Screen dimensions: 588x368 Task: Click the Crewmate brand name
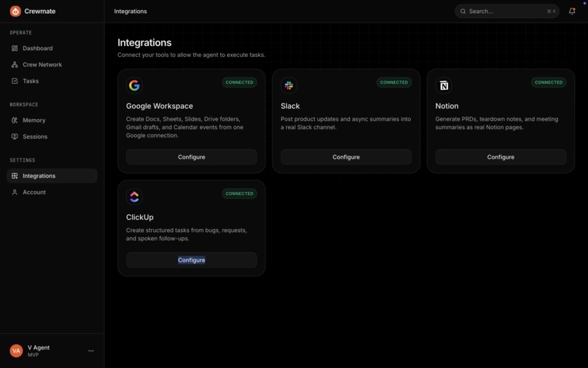tap(39, 11)
